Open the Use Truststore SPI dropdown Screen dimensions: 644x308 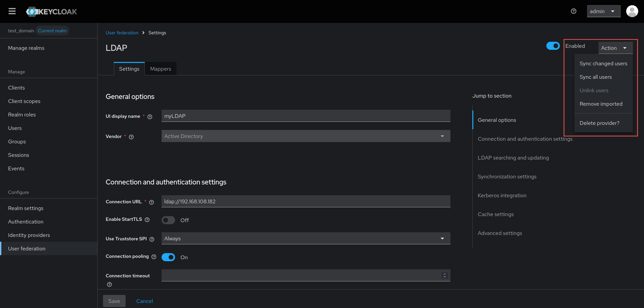tap(306, 238)
